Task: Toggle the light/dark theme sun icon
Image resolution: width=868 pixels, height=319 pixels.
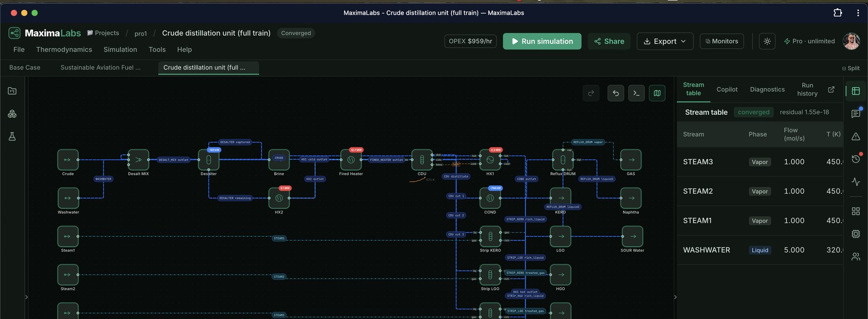Action: pyautogui.click(x=767, y=41)
